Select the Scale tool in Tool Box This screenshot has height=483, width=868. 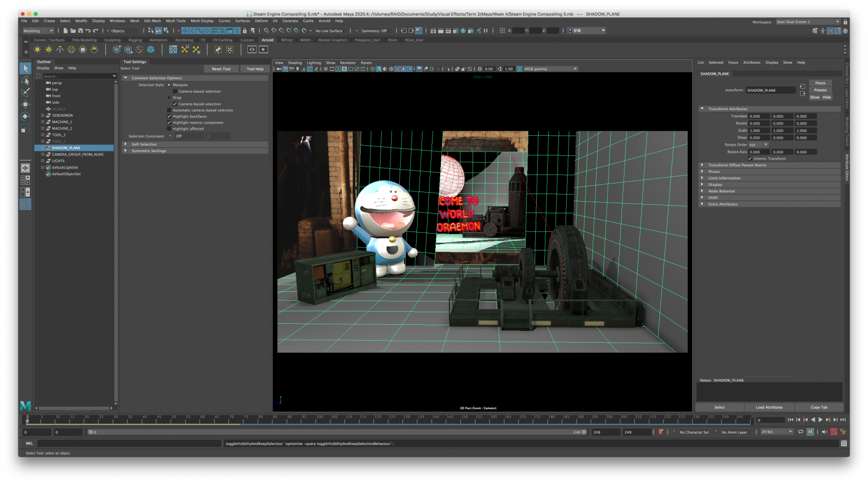(x=26, y=129)
